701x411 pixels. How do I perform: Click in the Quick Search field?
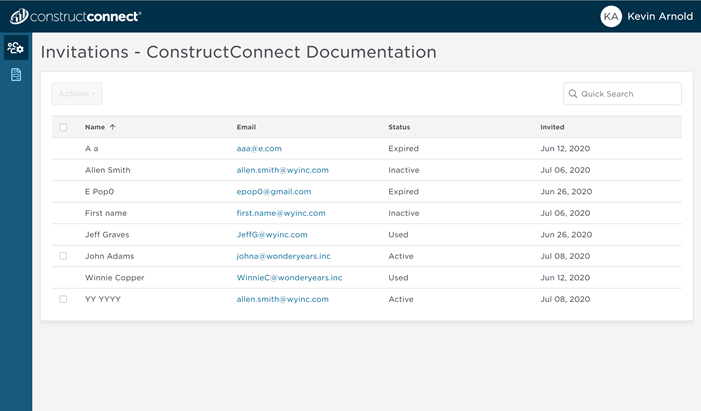point(622,93)
